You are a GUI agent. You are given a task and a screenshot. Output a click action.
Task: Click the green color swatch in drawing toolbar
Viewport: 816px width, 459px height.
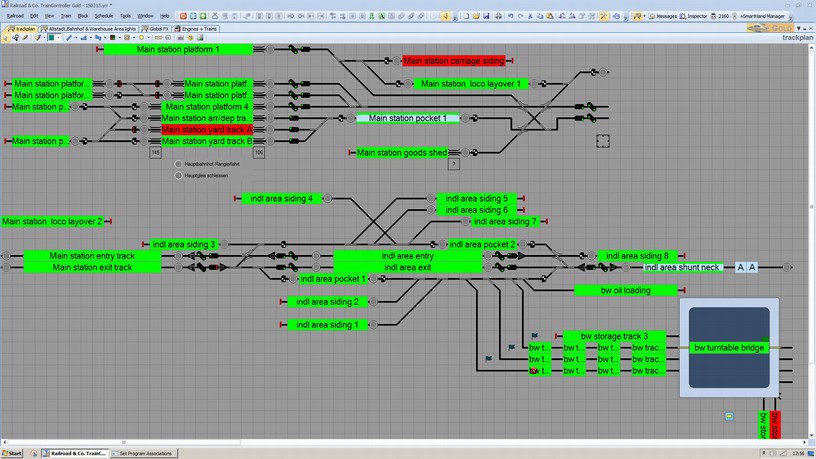[52, 37]
